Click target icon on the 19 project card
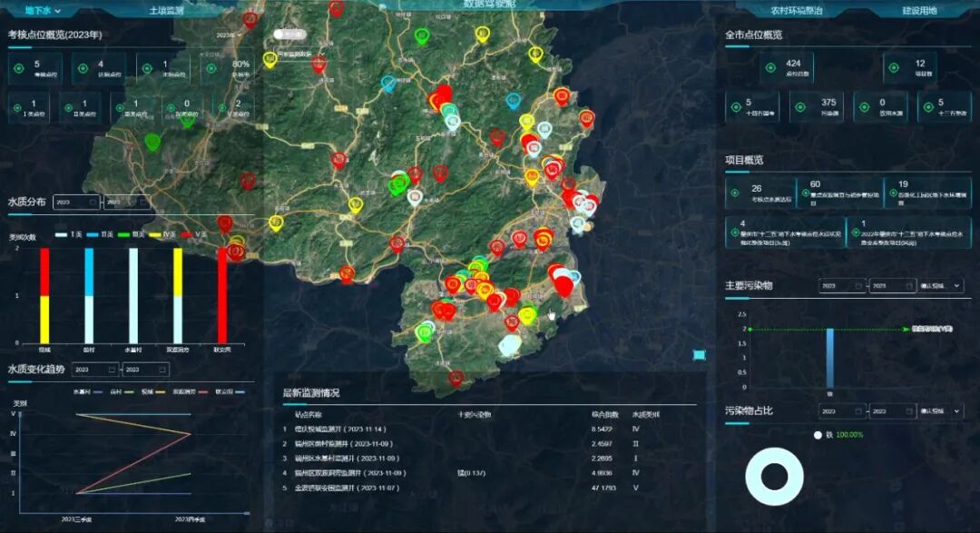Viewport: 980px width, 533px height. pos(893,193)
